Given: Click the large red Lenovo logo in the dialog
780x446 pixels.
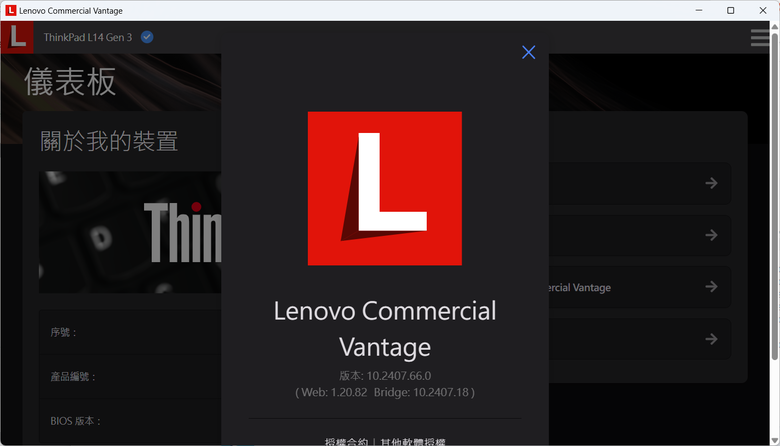Looking at the screenshot, I should point(385,188).
